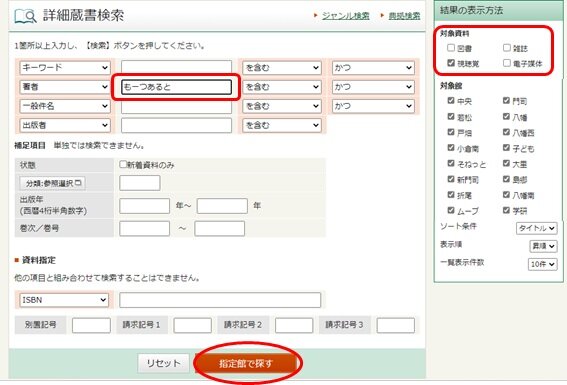Focus the 請求記号１ input field

pos(192,325)
